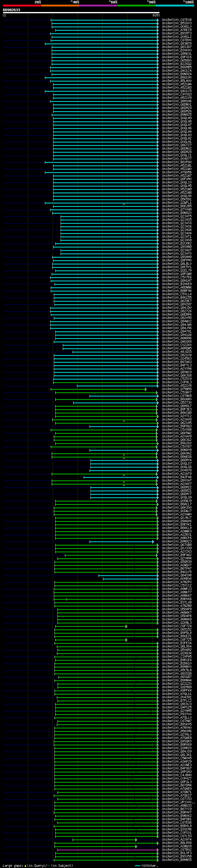The width and height of the screenshot is (197, 868).
Task: Select hit UniRef100_B5LAU0
Action: [177, 81]
